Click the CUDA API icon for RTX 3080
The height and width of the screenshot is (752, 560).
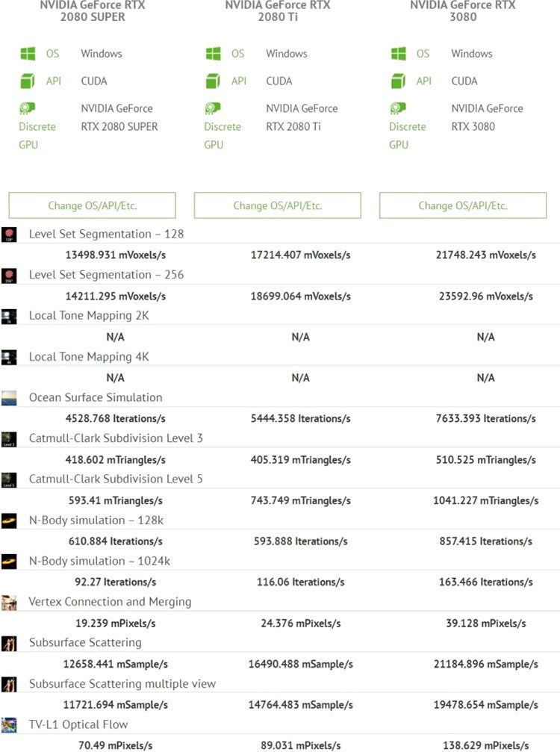[399, 81]
